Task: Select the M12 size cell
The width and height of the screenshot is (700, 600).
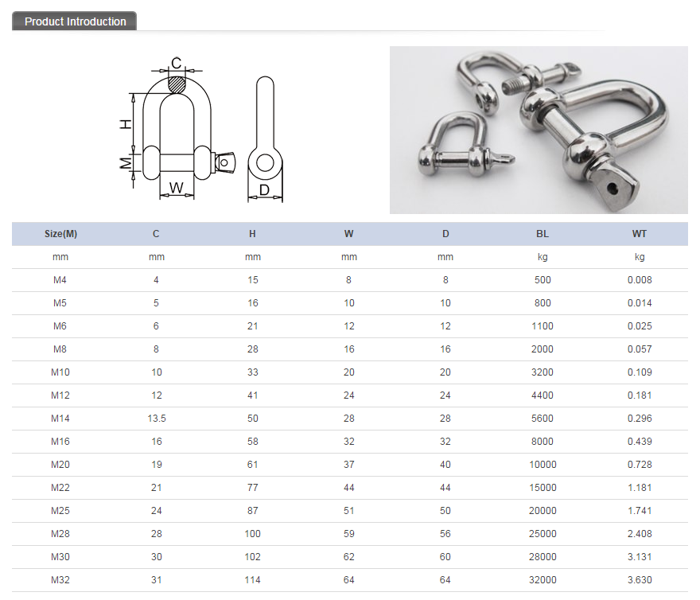Action: point(60,395)
